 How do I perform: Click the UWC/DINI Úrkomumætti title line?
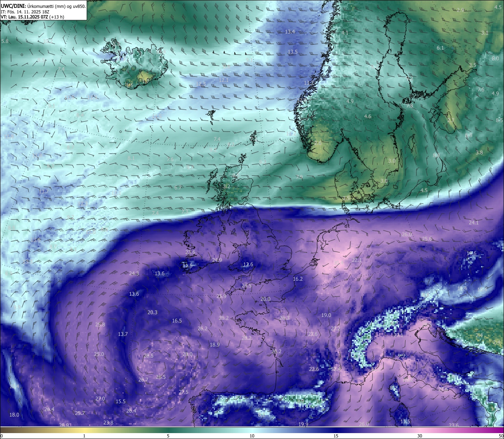[43, 6]
